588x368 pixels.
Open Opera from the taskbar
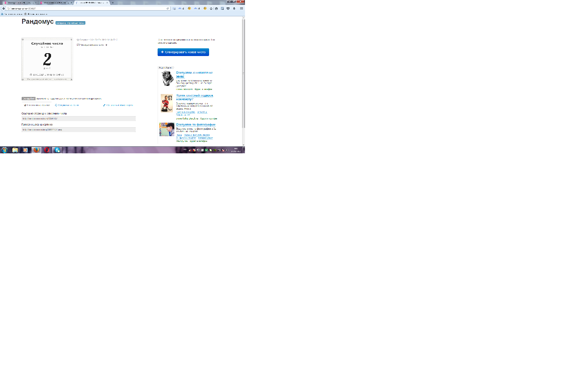[x=47, y=150]
